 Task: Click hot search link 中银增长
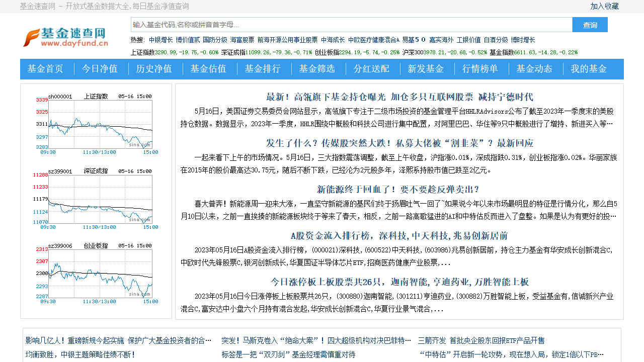tap(160, 40)
